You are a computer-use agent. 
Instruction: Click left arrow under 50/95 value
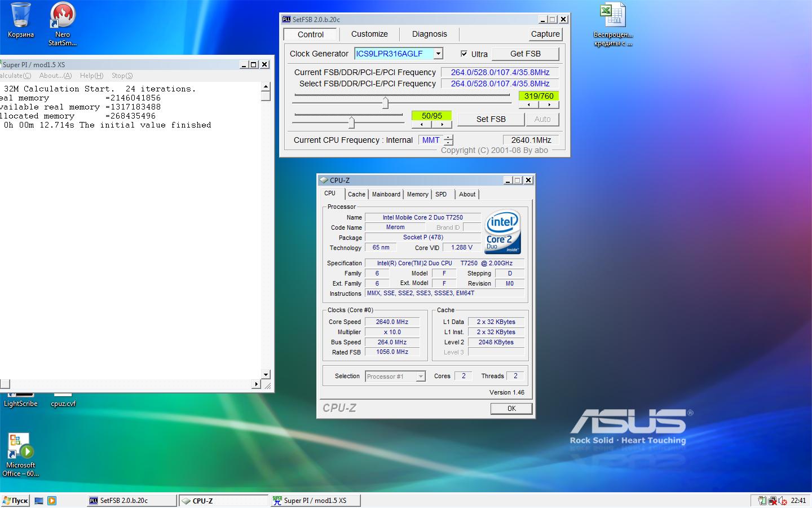pos(422,124)
